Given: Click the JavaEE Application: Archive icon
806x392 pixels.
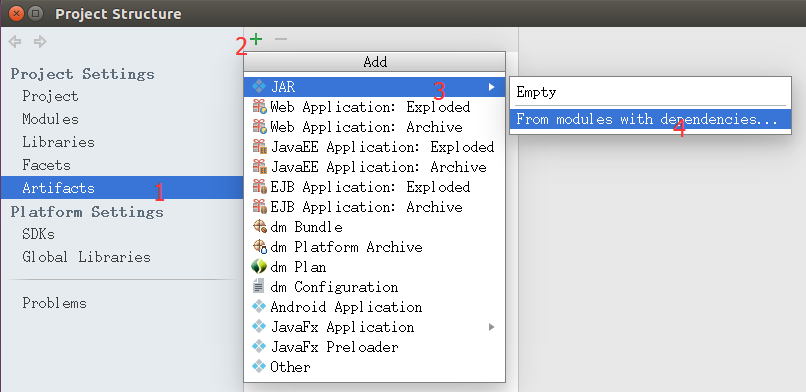Looking at the screenshot, I should click(x=259, y=167).
